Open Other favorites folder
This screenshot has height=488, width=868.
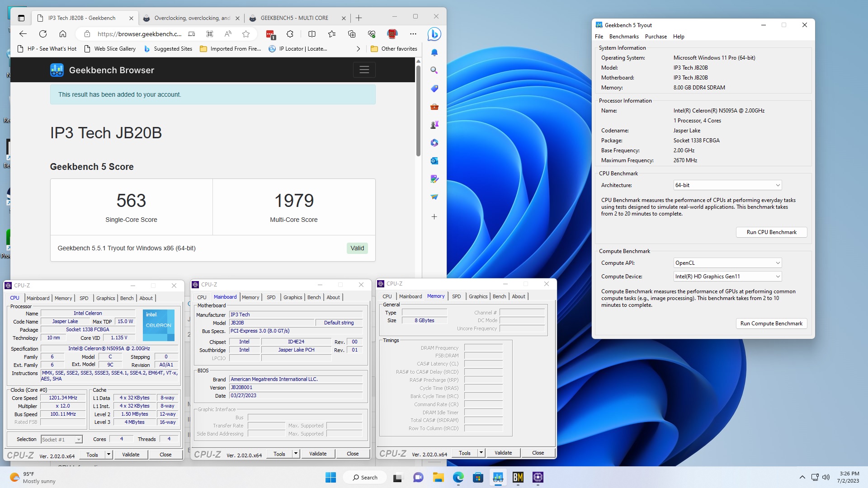(x=394, y=49)
